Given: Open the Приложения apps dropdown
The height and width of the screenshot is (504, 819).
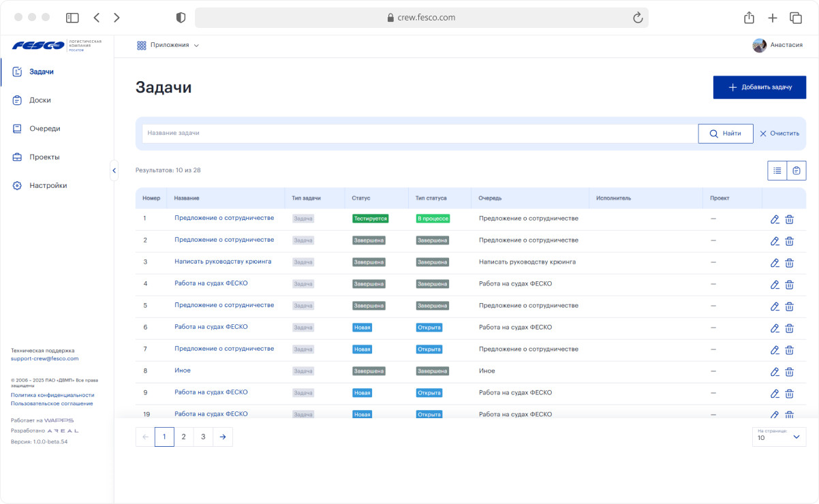Looking at the screenshot, I should point(168,45).
